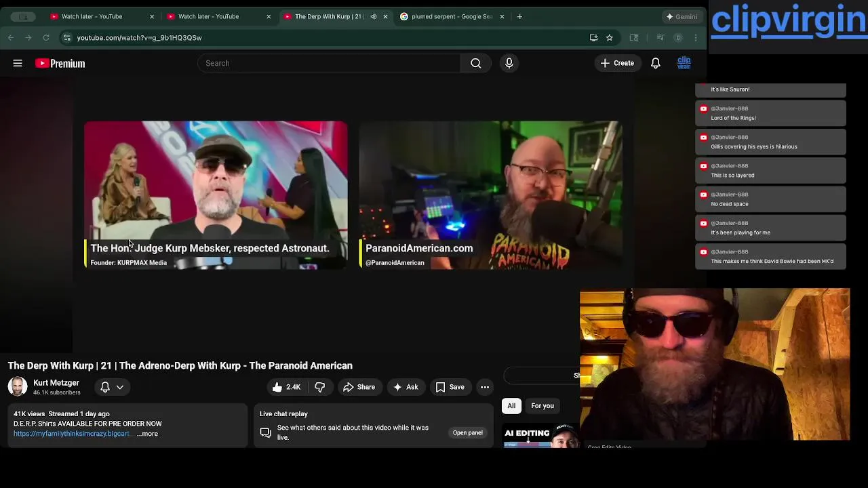This screenshot has width=868, height=488.
Task: Mute the Derp With Kurp tab audio
Action: pyautogui.click(x=373, y=16)
